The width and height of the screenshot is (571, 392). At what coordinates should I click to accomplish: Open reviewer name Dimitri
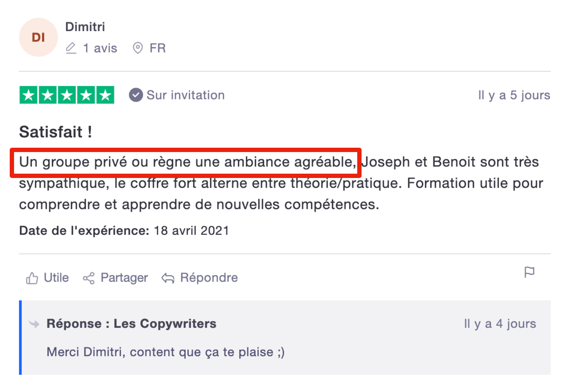click(85, 27)
